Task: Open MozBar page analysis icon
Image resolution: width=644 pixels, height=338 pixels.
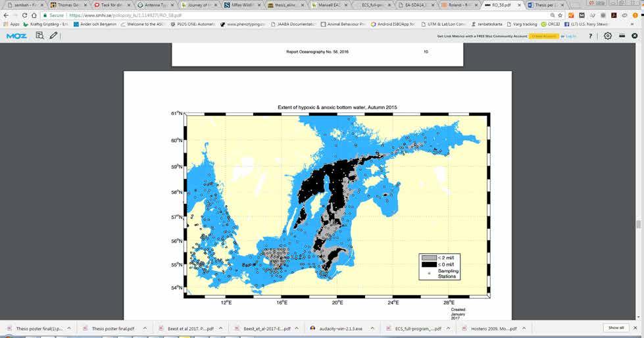Action: (x=39, y=36)
